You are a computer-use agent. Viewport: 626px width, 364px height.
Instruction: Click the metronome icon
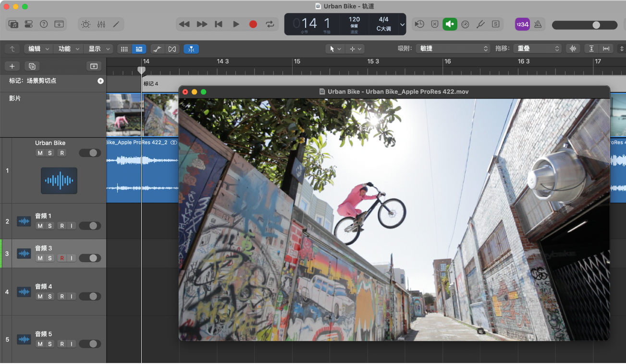538,24
